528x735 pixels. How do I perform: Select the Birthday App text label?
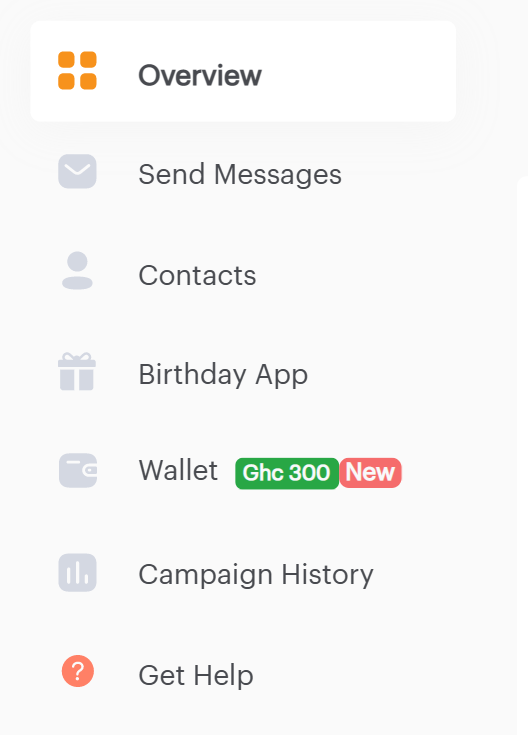pyautogui.click(x=223, y=375)
